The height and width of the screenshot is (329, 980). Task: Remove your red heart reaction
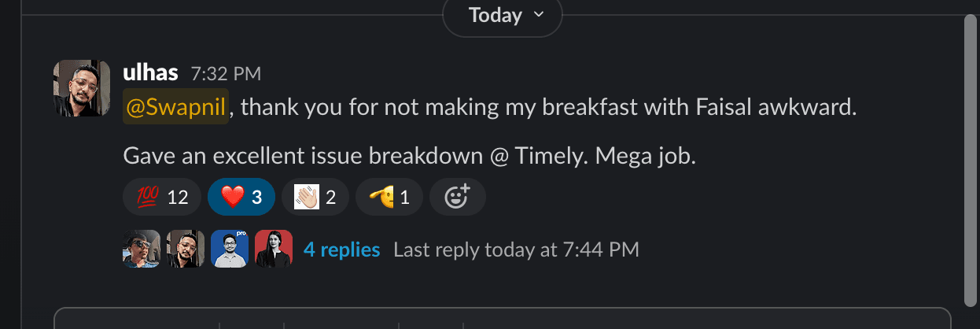tap(241, 197)
